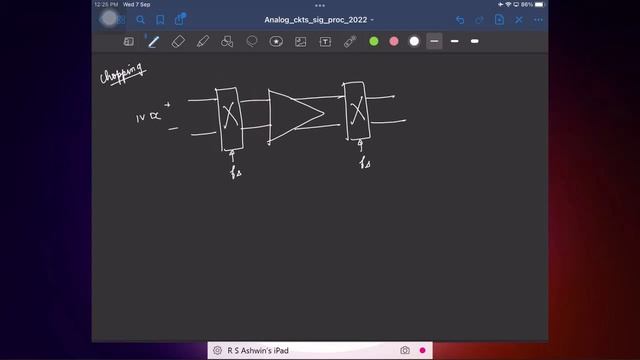Undo the last stroke
This screenshot has height=360, width=640.
point(460,20)
